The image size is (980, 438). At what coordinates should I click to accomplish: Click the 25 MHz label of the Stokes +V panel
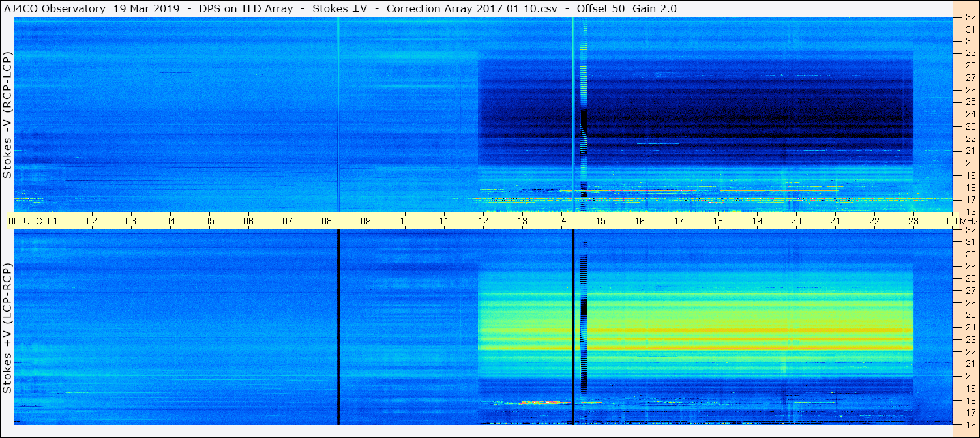point(970,315)
